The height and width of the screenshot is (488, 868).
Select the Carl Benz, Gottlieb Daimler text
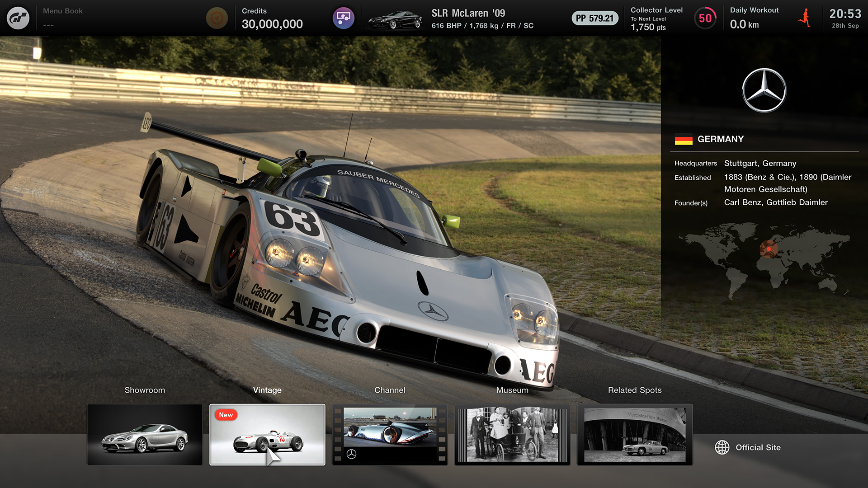click(x=776, y=202)
